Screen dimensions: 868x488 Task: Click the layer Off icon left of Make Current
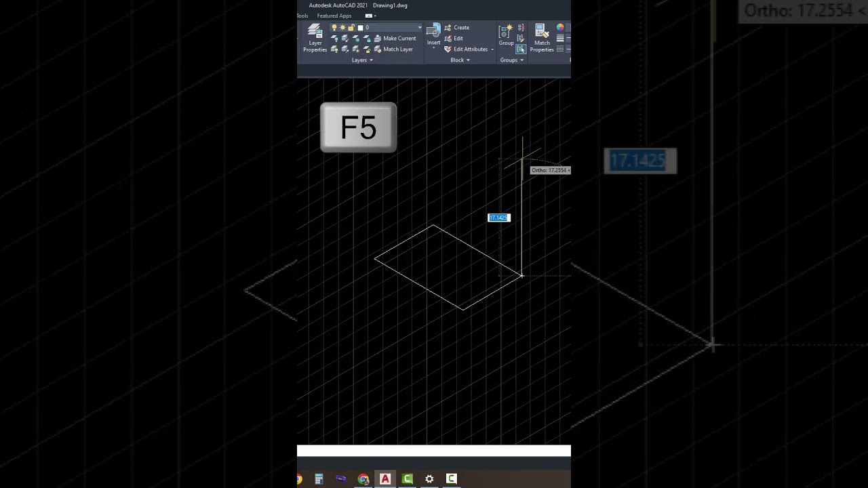(x=334, y=39)
